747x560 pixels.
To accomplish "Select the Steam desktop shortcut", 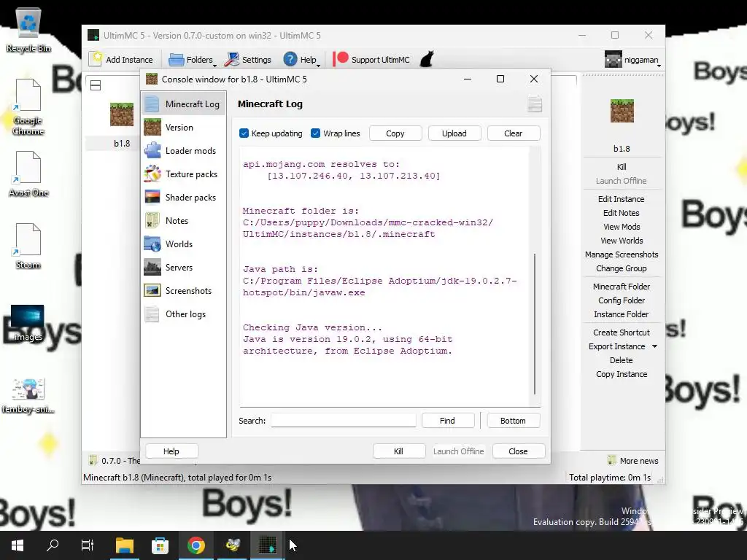I will tap(28, 246).
